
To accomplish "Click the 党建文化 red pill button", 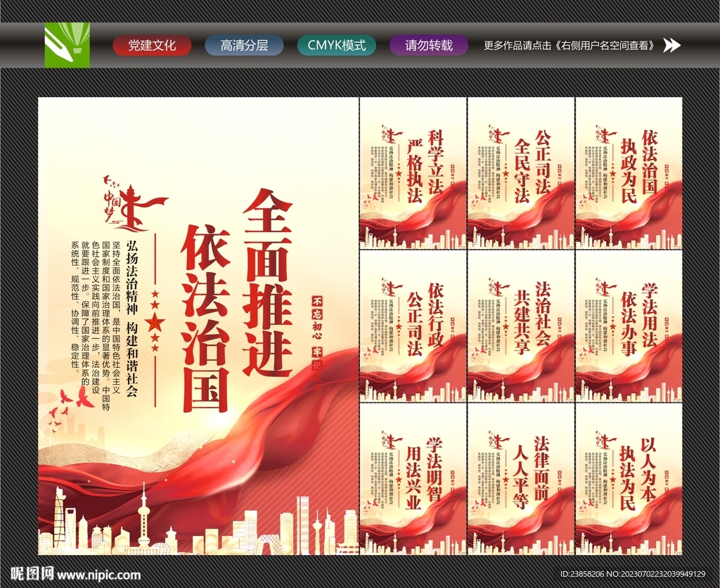I will tap(152, 46).
